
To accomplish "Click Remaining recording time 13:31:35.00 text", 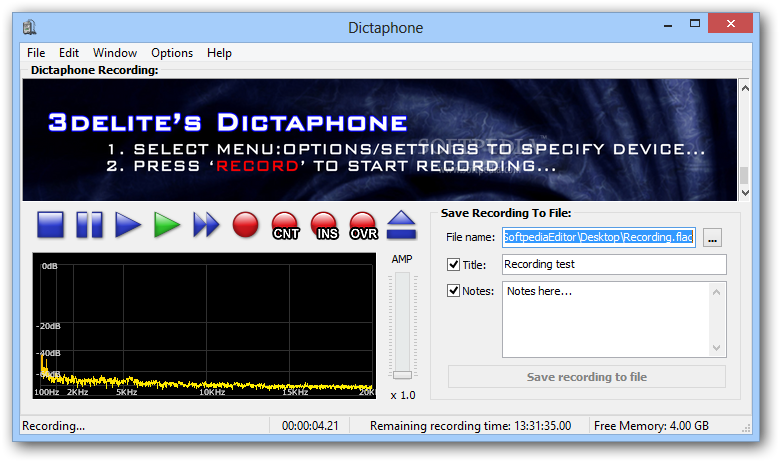I will coord(470,426).
